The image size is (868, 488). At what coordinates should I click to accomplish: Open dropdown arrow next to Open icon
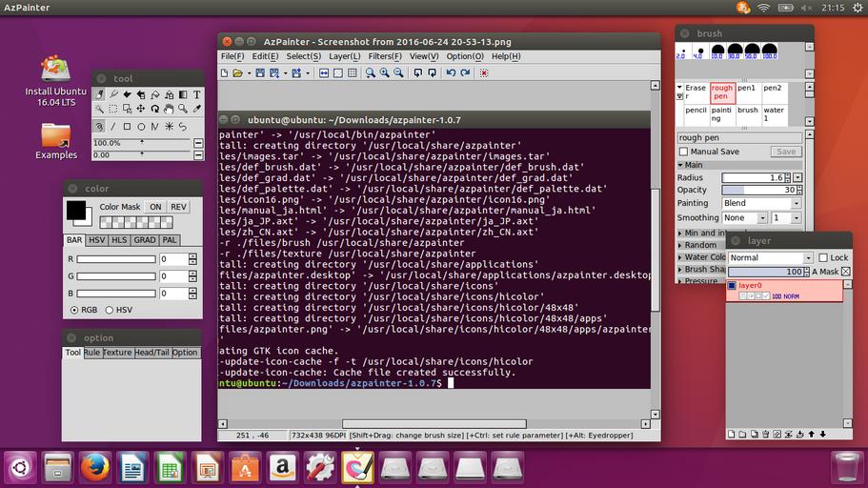click(249, 73)
